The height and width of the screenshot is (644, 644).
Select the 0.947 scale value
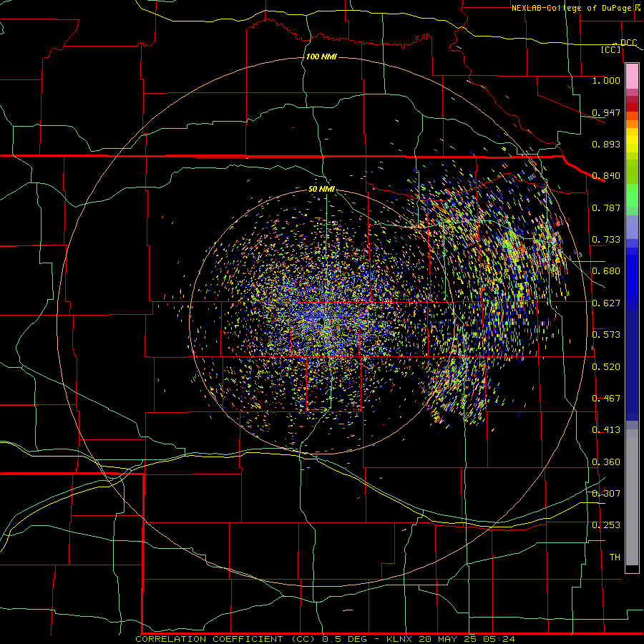(606, 112)
